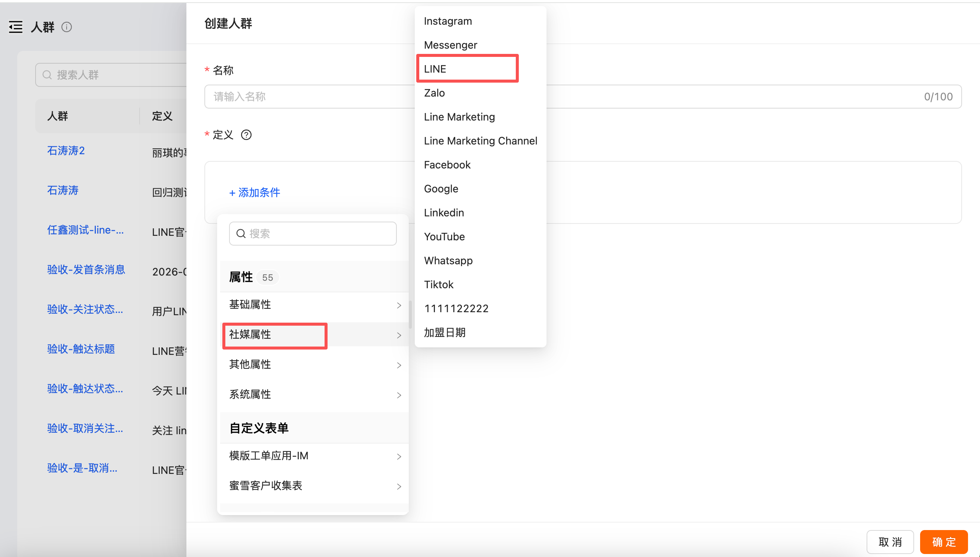Screen dimensions: 980x557
Task: Click the search icon in 搜索人群 box
Action: tap(47, 74)
